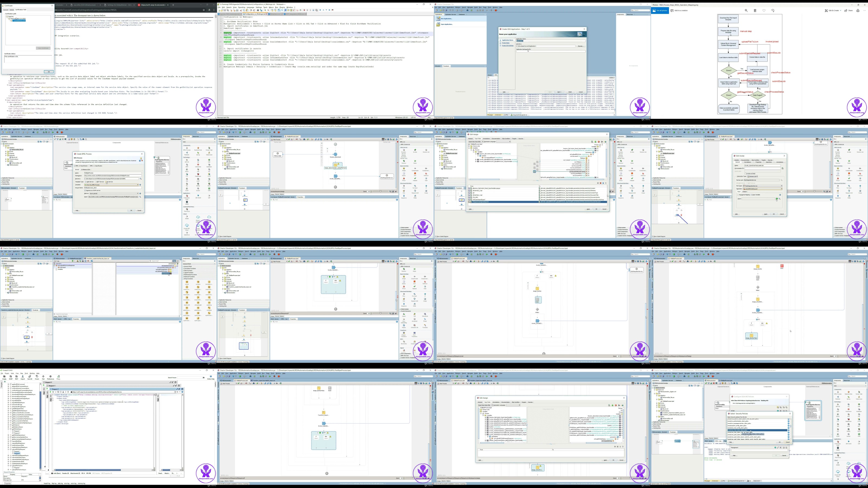Screen dimensions: 868x488
Task: Toggle the heart favorite icon in Photos
Action: point(764,11)
